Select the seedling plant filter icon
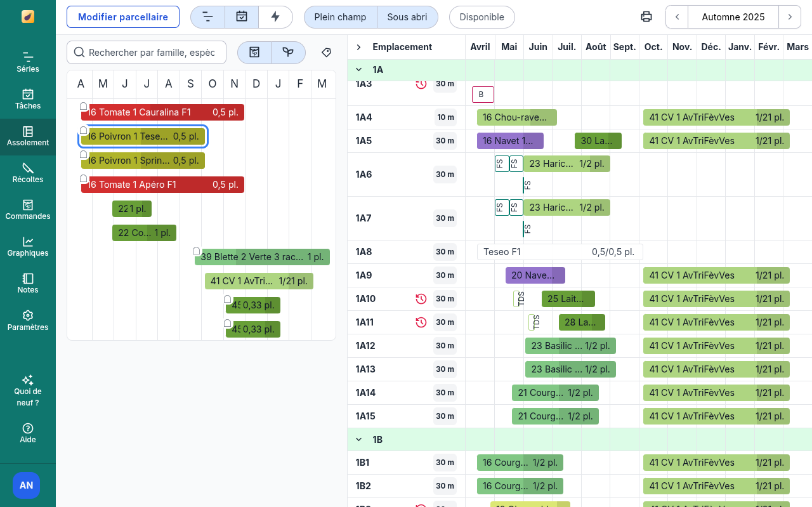 (x=288, y=53)
